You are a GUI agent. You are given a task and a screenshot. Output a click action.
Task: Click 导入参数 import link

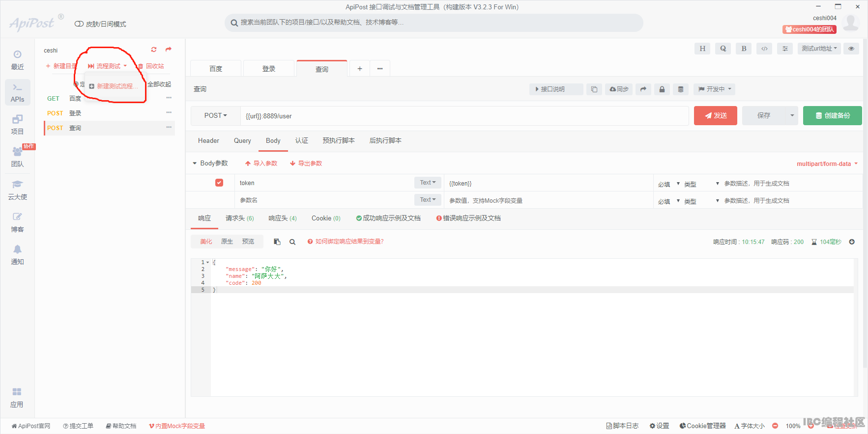click(261, 163)
